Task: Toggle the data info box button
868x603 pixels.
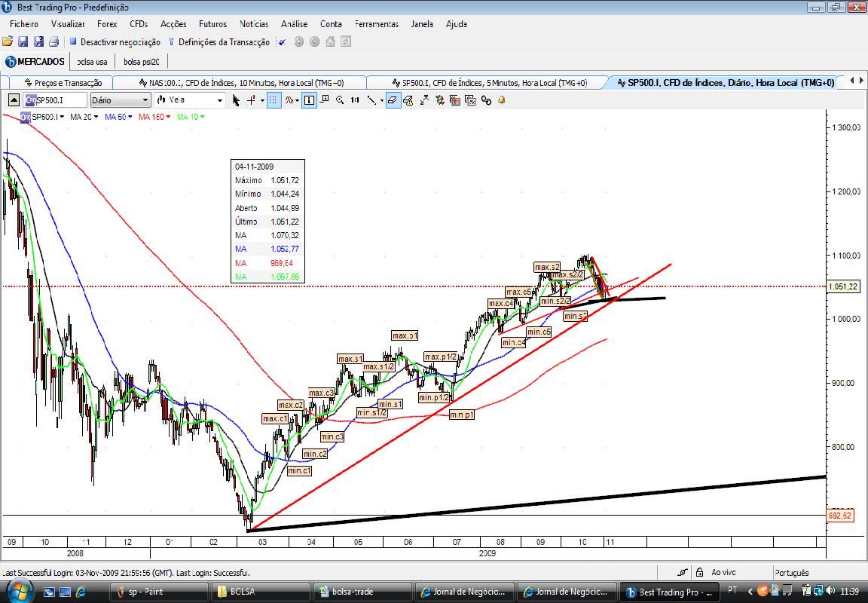Action: (309, 100)
